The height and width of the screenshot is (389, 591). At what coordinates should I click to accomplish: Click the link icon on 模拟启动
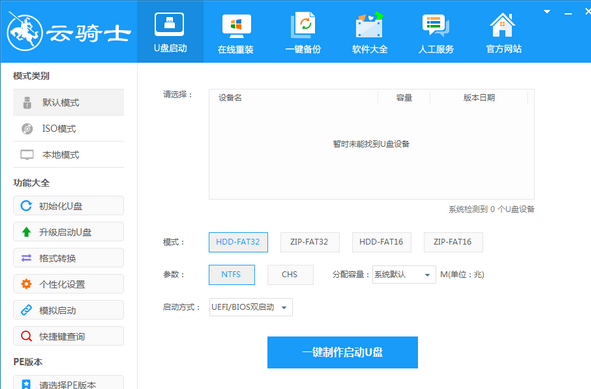(x=26, y=310)
